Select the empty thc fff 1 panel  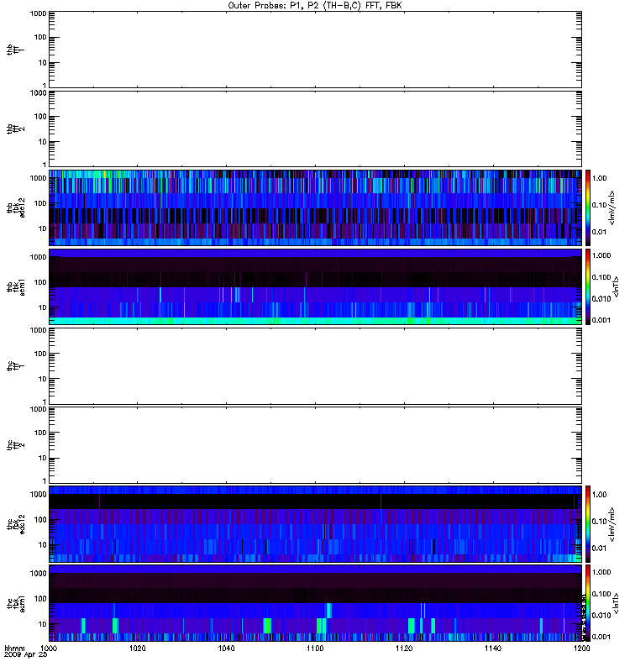point(315,366)
